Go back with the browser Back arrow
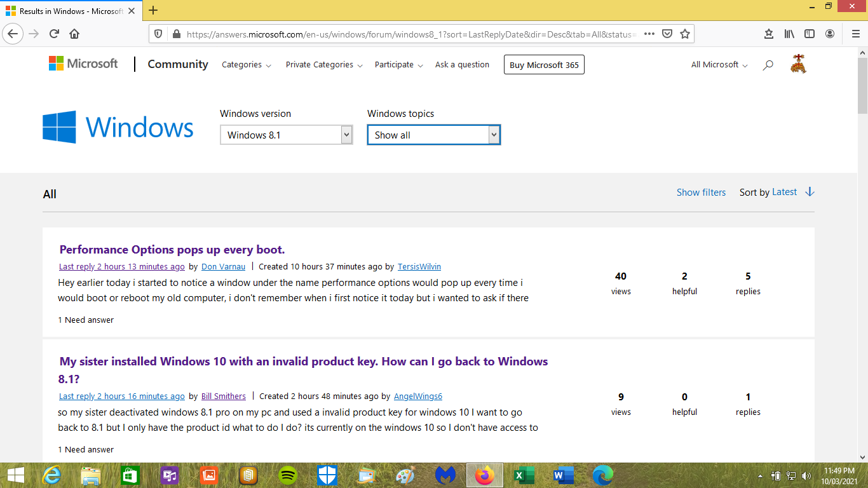The image size is (868, 488). 13,34
